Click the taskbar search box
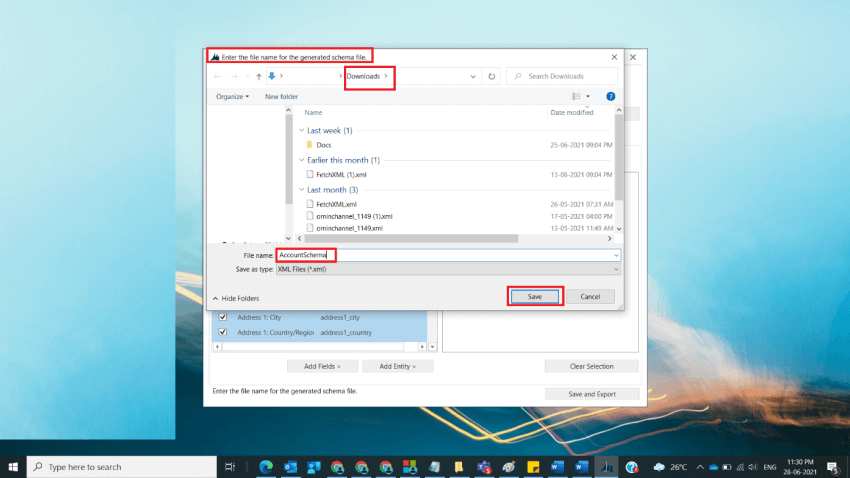Image resolution: width=850 pixels, height=478 pixels. click(x=121, y=467)
